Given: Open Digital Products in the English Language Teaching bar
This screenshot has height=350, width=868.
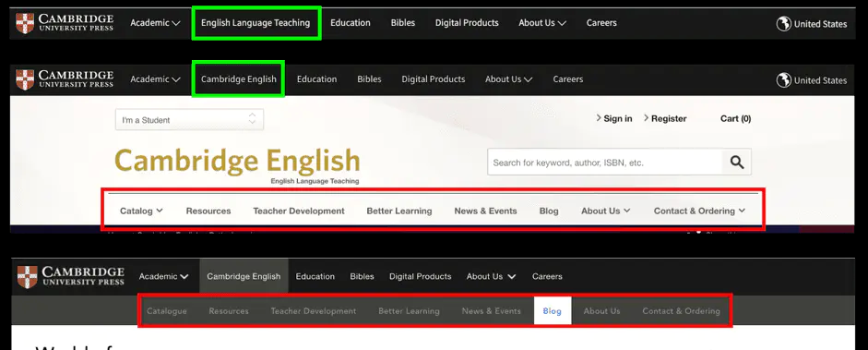Looking at the screenshot, I should click(x=467, y=23).
